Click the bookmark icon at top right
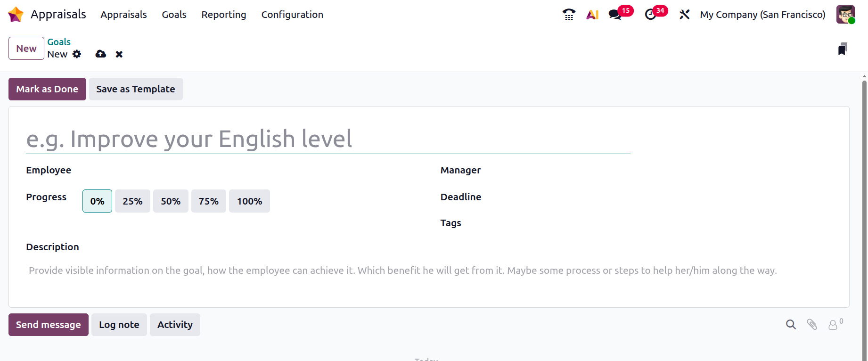Screen dimensions: 868x361 [843, 49]
